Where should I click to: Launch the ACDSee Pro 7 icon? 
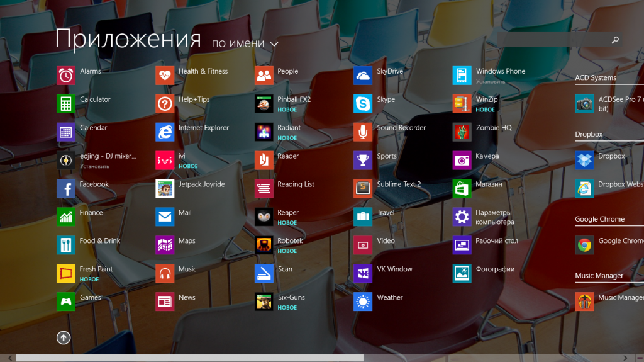[584, 104]
